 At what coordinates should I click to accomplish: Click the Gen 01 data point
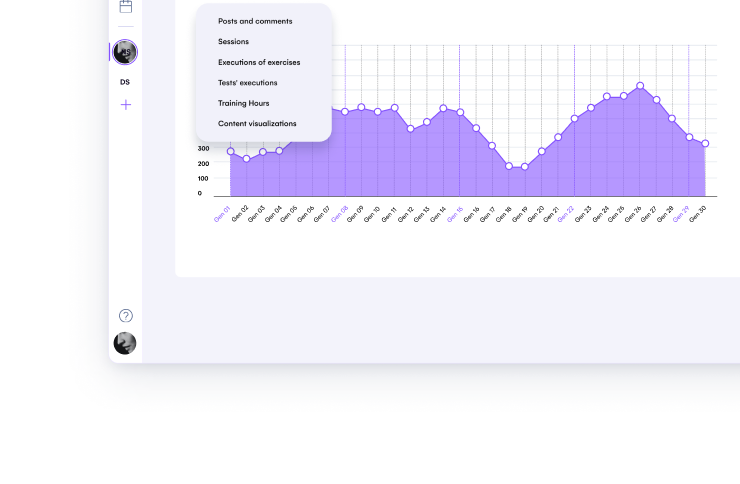[230, 151]
